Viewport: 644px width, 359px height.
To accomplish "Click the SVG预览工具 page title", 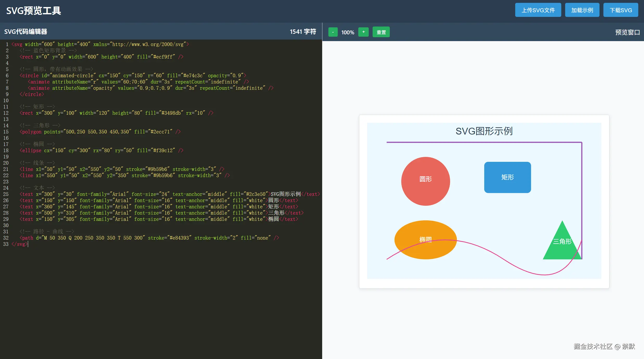I will (x=34, y=11).
